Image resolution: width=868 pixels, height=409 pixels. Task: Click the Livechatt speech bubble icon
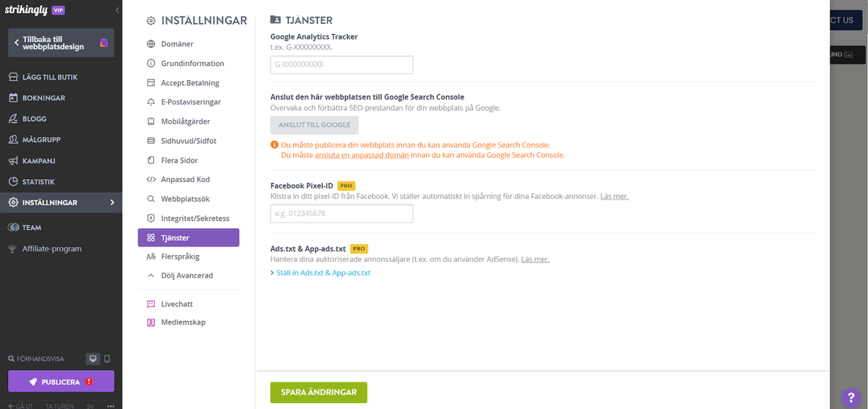tap(150, 304)
